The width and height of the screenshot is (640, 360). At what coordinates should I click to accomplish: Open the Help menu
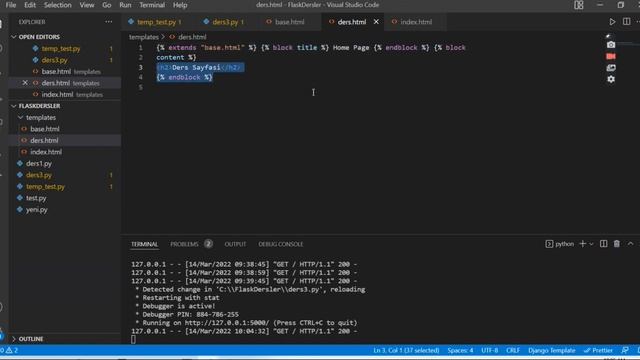(180, 5)
